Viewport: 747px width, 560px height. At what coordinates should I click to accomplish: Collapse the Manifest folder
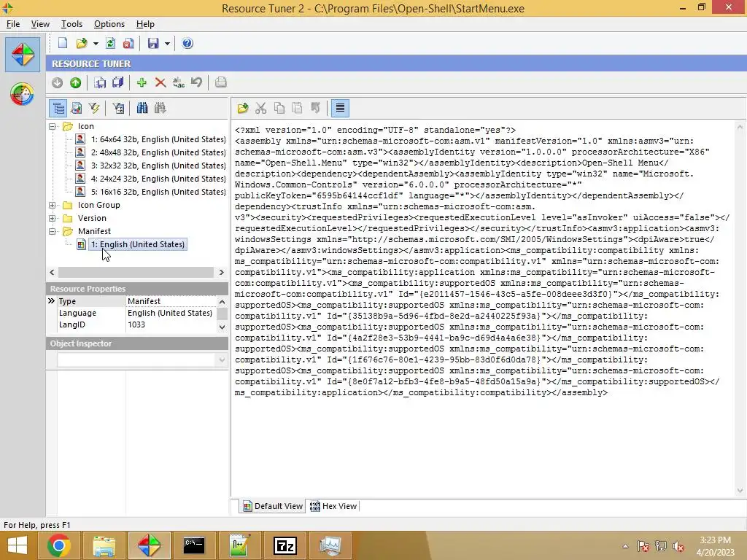(x=53, y=231)
